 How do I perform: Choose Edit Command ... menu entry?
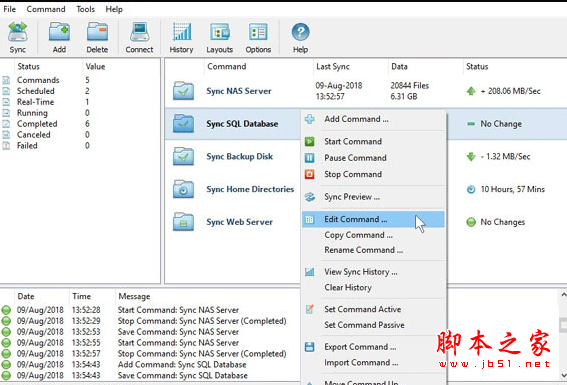pos(374,219)
